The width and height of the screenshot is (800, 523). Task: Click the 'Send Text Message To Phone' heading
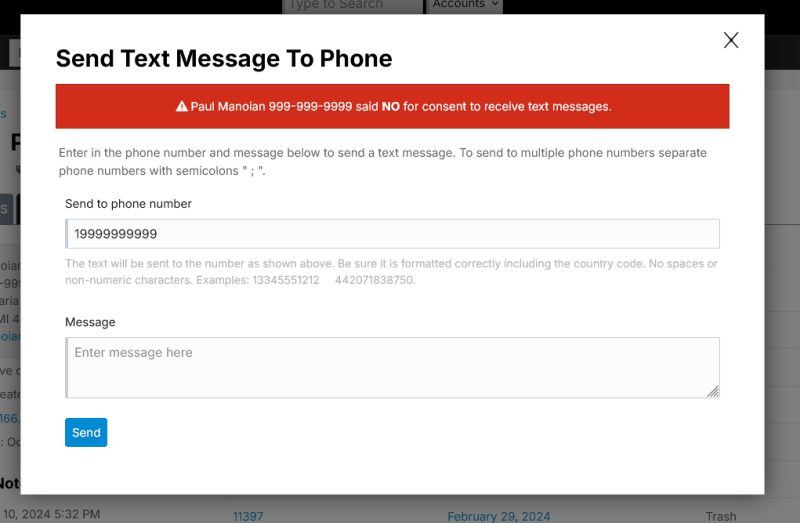[x=224, y=58]
